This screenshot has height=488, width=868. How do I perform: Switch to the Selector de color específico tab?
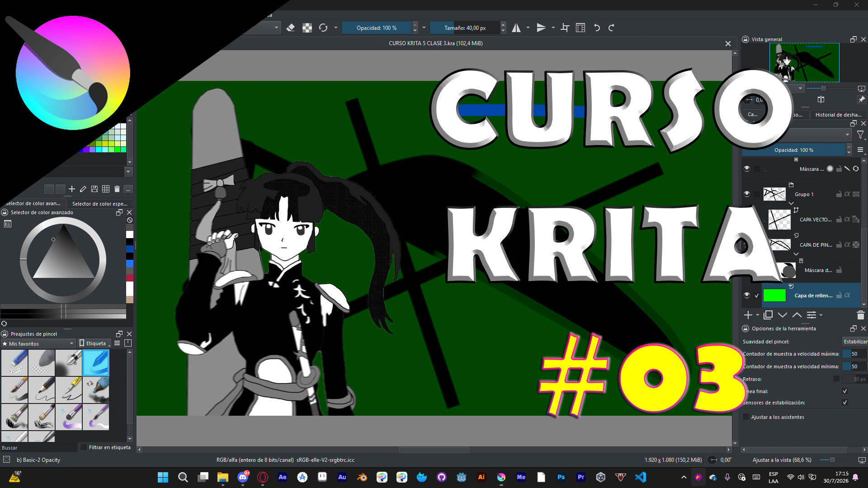click(100, 204)
